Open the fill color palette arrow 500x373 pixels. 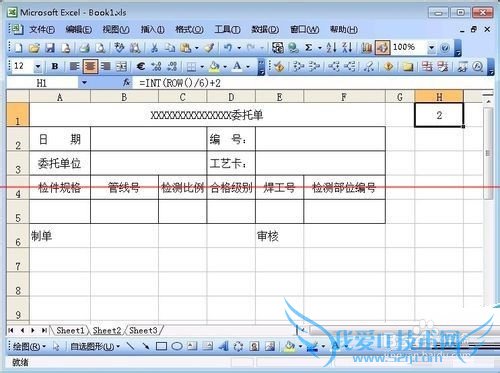pos(225,67)
